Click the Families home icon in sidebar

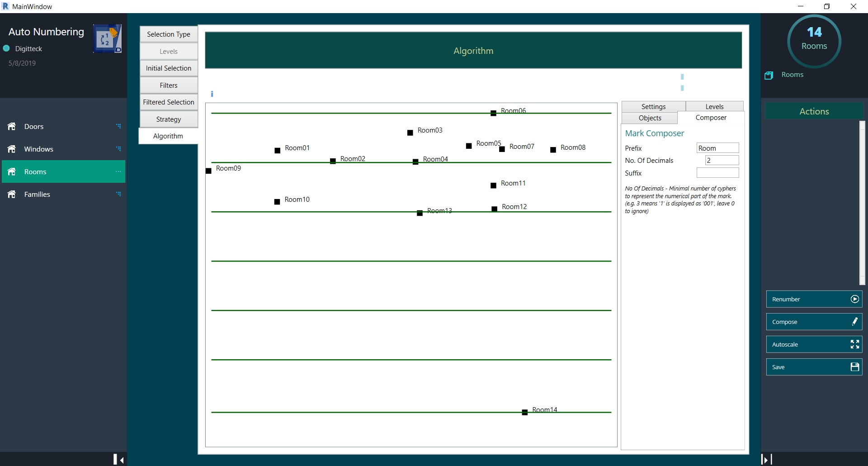[x=12, y=194]
